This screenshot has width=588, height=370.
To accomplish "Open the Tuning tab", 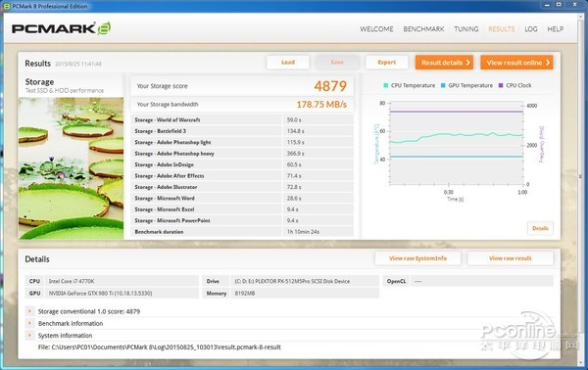I will point(466,29).
